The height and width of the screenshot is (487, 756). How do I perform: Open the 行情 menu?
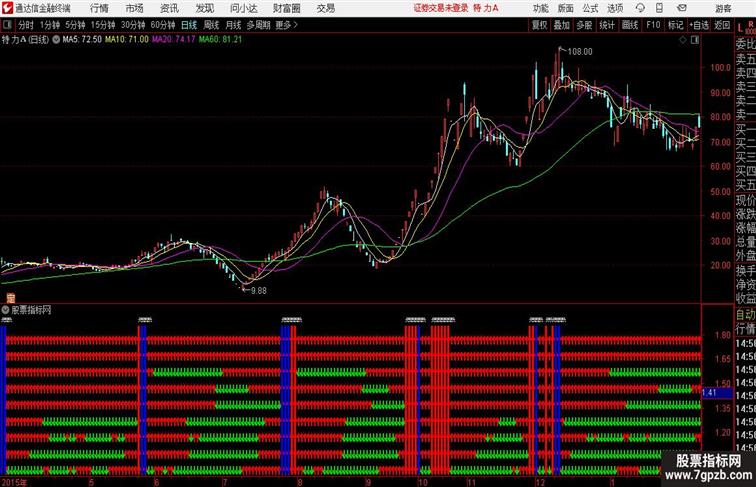pos(99,8)
